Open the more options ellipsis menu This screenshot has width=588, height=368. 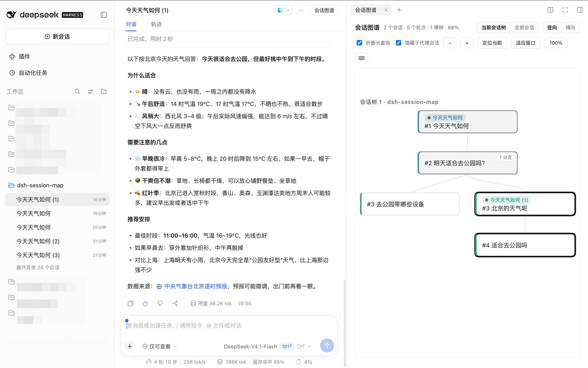[301, 10]
